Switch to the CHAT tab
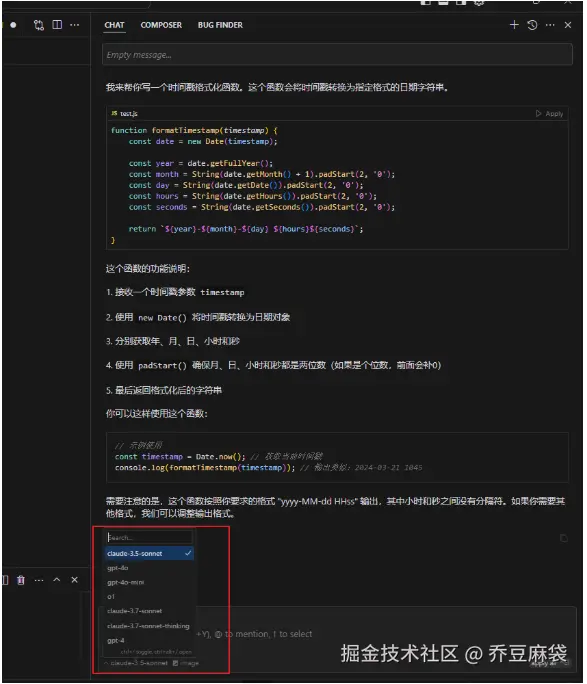The height and width of the screenshot is (684, 587). coord(114,25)
